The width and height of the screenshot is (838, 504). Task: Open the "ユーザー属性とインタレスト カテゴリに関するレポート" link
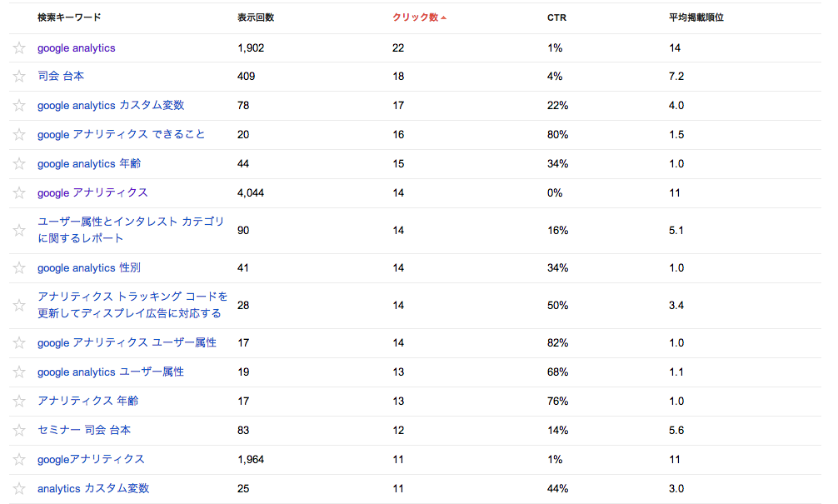pos(131,230)
